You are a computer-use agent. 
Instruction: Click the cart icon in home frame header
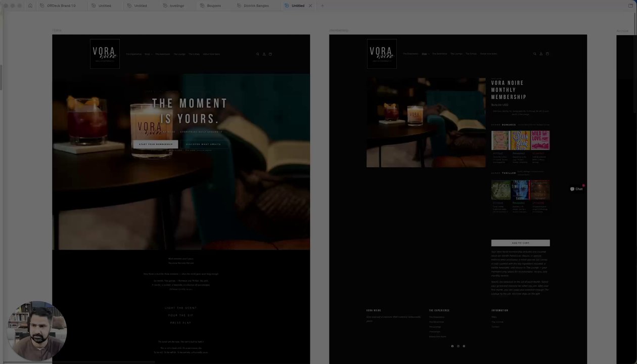click(x=270, y=54)
